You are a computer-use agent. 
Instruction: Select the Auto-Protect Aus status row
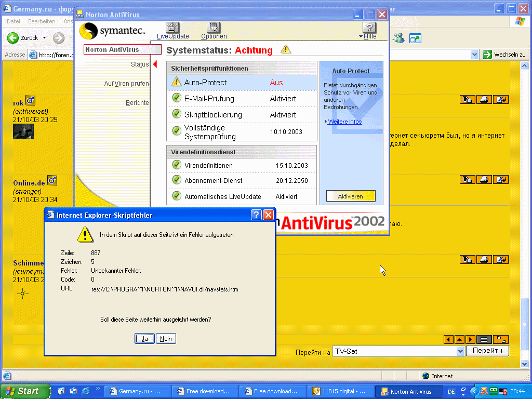pos(242,83)
